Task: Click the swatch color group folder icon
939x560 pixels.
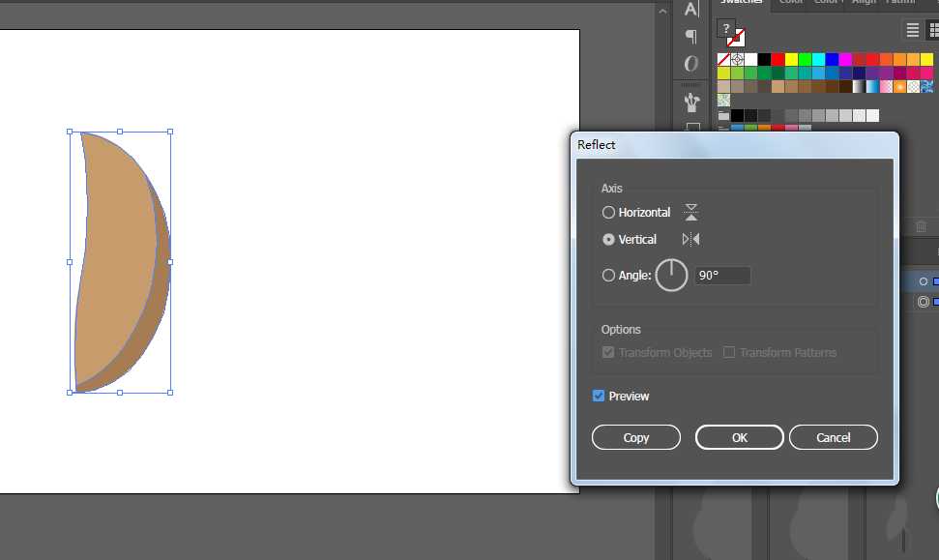Action: click(723, 116)
